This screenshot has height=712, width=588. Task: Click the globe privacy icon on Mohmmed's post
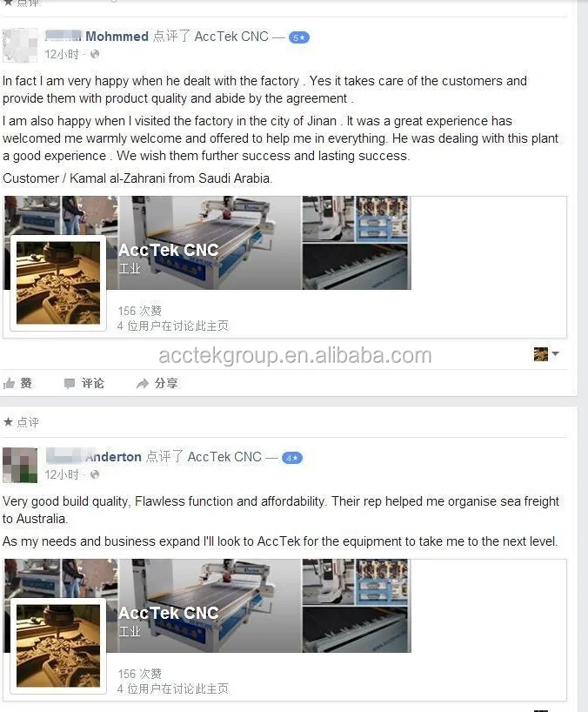[x=95, y=54]
